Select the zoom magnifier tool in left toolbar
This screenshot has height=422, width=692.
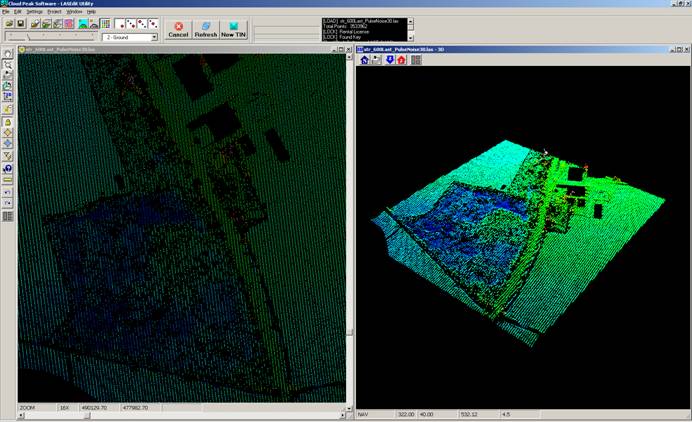coord(7,64)
